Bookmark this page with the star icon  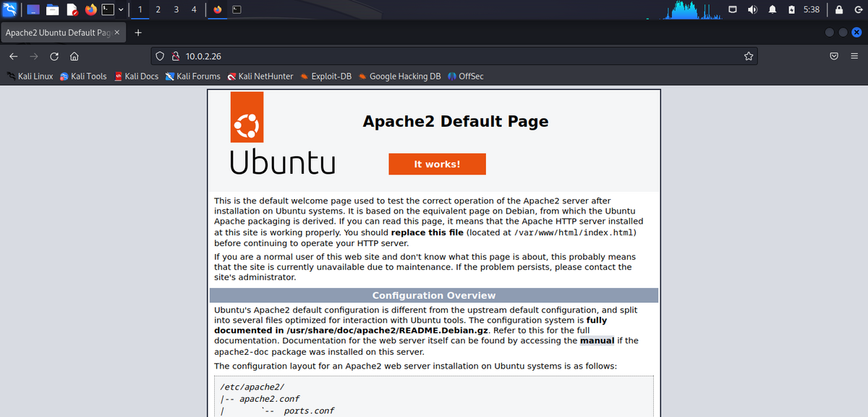pyautogui.click(x=748, y=56)
